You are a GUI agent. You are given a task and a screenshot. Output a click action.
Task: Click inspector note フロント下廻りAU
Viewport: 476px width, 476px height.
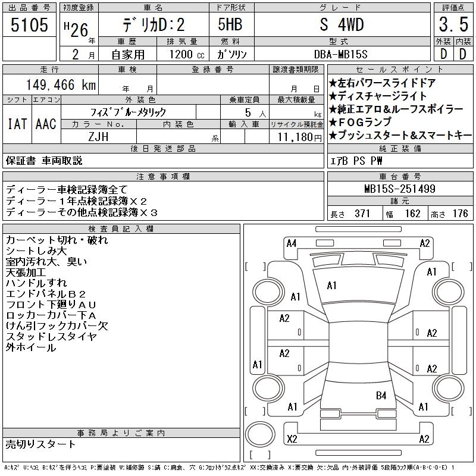(x=51, y=305)
